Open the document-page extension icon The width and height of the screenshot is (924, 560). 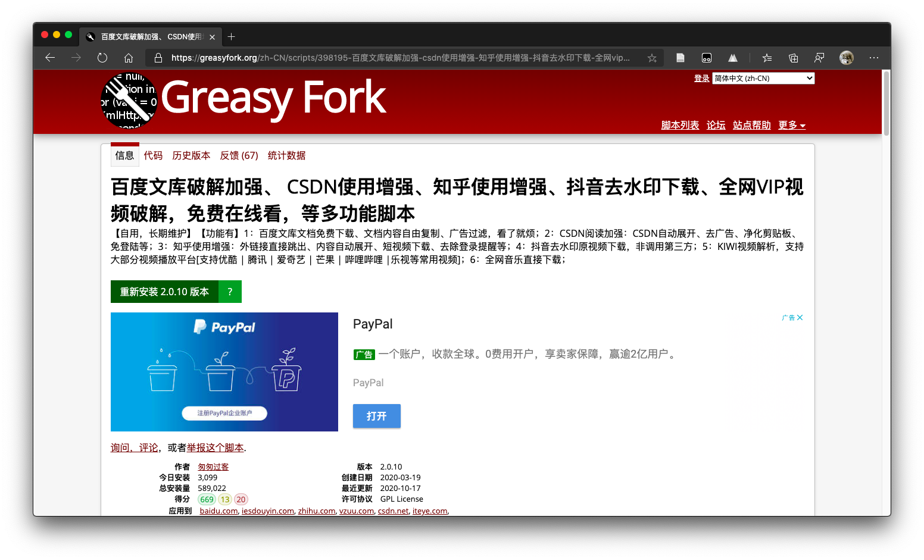(680, 58)
